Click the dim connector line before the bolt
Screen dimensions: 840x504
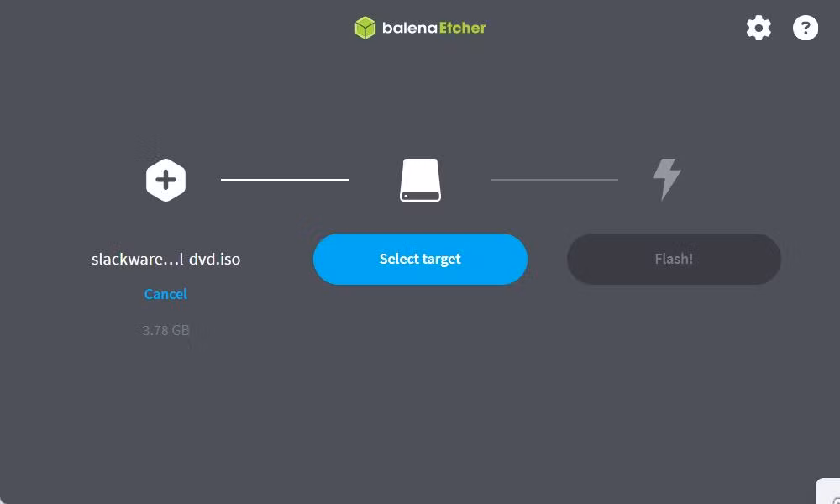click(x=554, y=180)
